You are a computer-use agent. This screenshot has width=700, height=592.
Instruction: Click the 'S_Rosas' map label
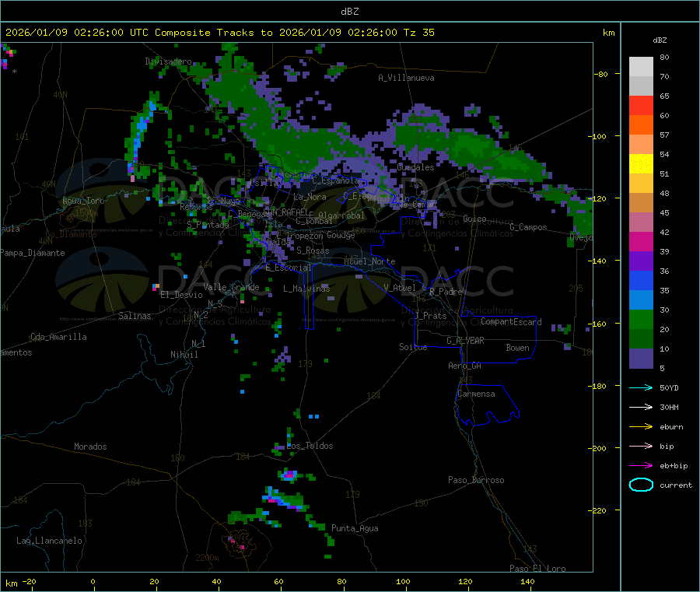[313, 250]
